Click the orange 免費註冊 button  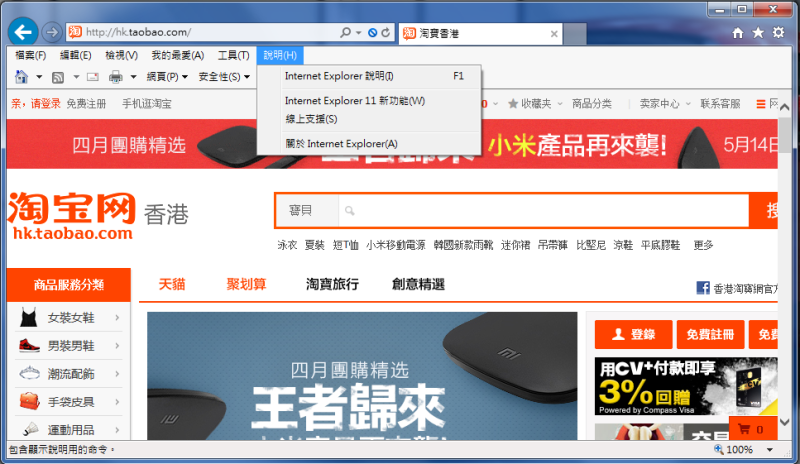(x=710, y=334)
